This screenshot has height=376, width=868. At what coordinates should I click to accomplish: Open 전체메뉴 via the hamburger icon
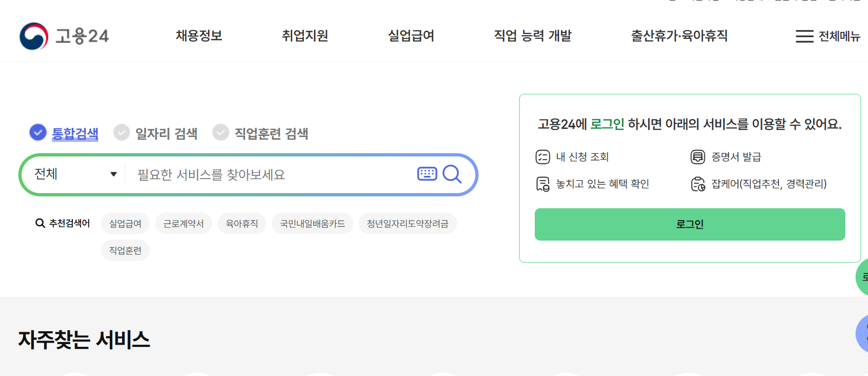tap(804, 36)
